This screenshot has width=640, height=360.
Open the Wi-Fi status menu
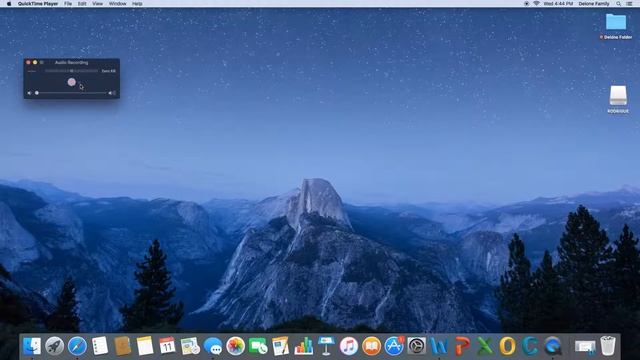pos(536,4)
